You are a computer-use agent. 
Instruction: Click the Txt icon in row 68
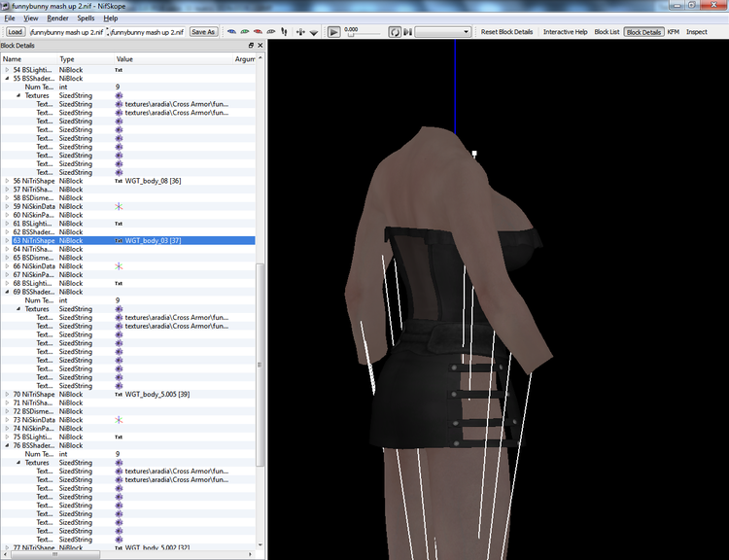tap(119, 283)
